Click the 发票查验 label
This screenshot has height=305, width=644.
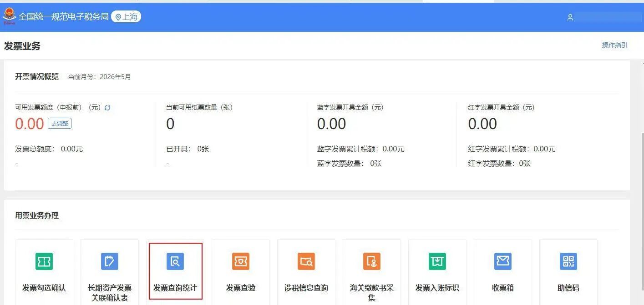coord(241,288)
